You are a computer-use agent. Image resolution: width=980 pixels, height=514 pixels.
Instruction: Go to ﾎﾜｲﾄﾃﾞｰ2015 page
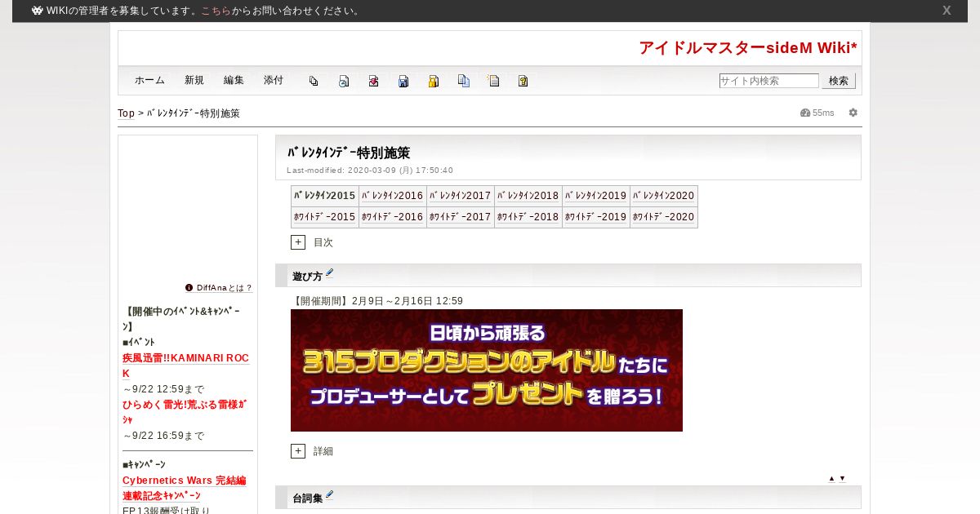coord(325,217)
